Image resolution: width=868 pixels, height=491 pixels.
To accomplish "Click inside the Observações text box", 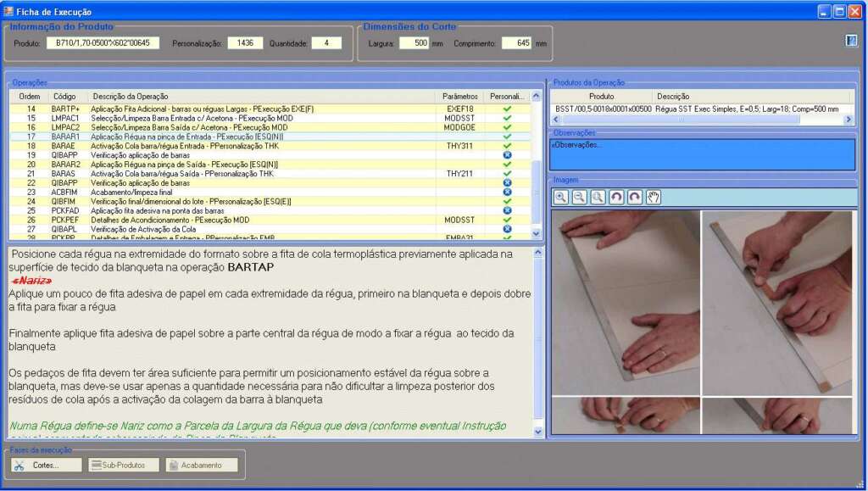I will pyautogui.click(x=703, y=154).
